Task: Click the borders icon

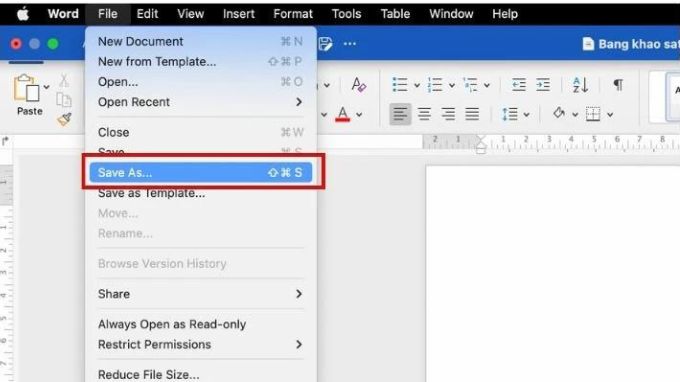Action: pyautogui.click(x=593, y=114)
